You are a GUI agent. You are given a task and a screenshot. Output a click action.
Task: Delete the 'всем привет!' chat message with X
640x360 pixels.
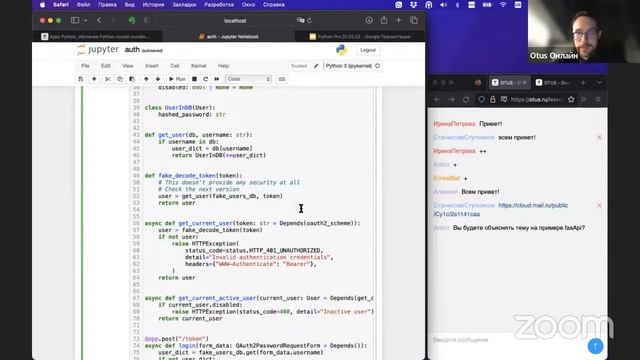pyautogui.click(x=599, y=138)
